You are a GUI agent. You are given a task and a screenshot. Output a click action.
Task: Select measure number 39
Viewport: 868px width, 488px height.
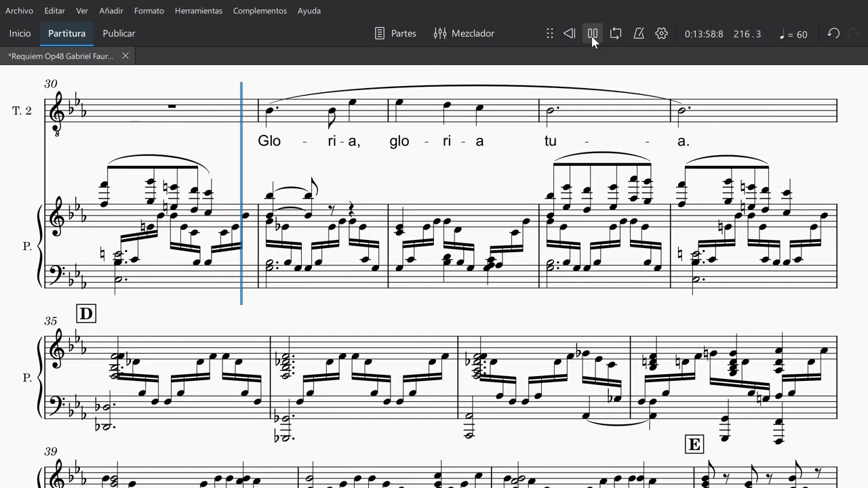pos(51,451)
